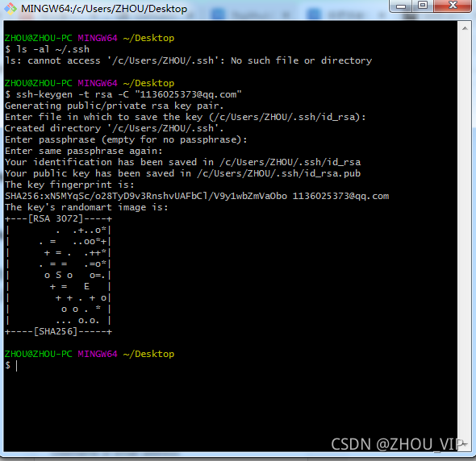Click the scrollbar up arrow
Viewport: 476px width, 461px height.
(465, 28)
